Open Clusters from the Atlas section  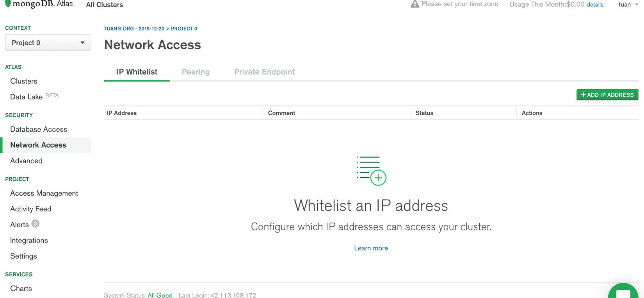tap(24, 81)
